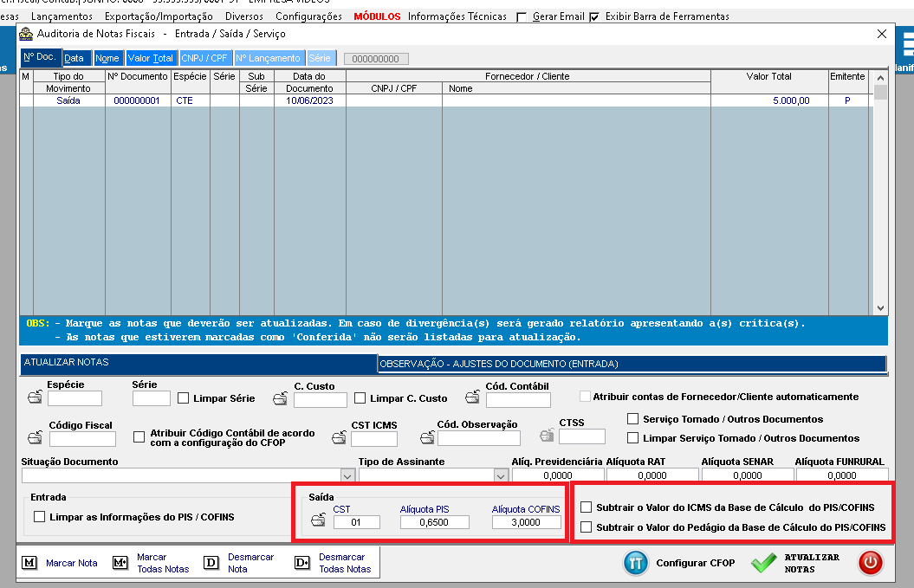Sort by Série button
The height and width of the screenshot is (588, 914).
click(321, 58)
